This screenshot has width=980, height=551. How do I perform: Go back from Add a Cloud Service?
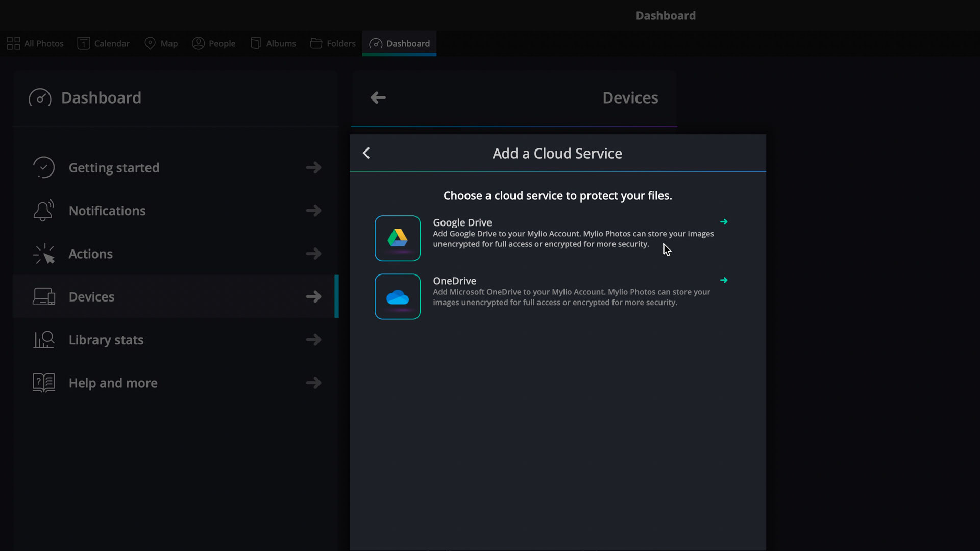366,153
